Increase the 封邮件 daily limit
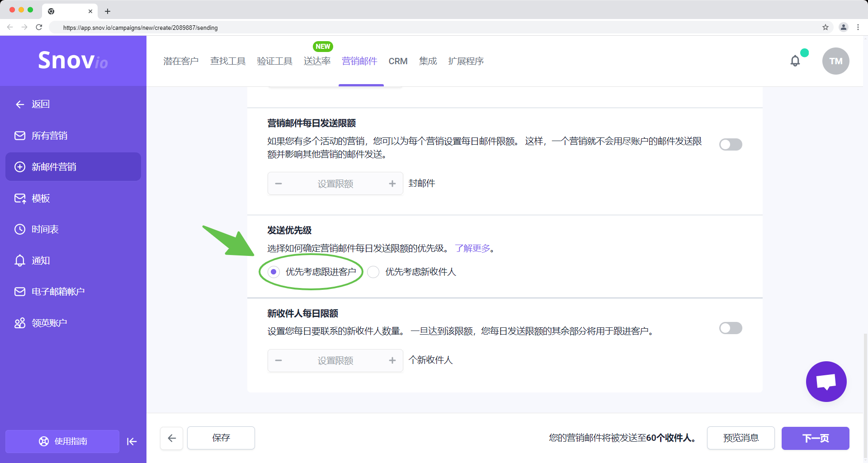The height and width of the screenshot is (463, 868). (392, 184)
